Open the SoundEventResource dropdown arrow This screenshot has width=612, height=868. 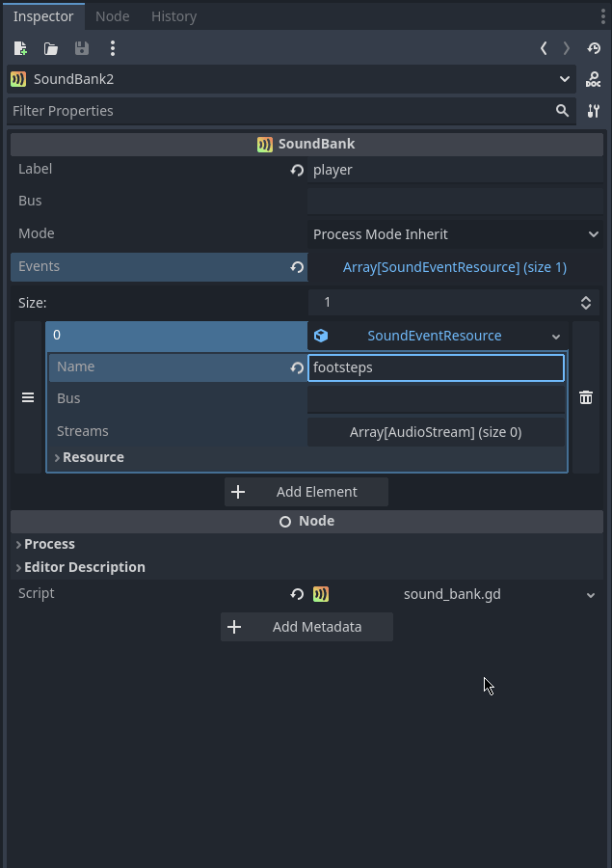click(x=556, y=337)
